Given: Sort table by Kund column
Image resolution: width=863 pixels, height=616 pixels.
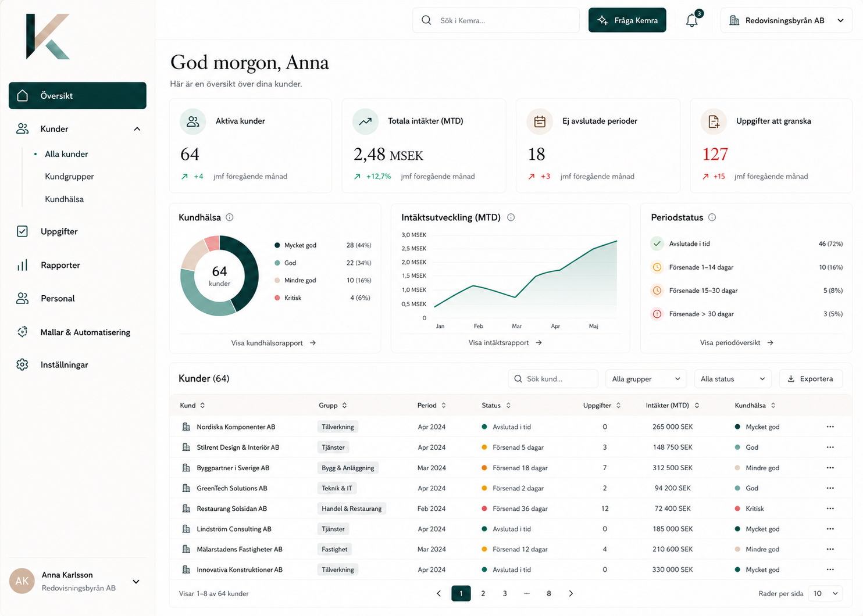Looking at the screenshot, I should [x=192, y=406].
